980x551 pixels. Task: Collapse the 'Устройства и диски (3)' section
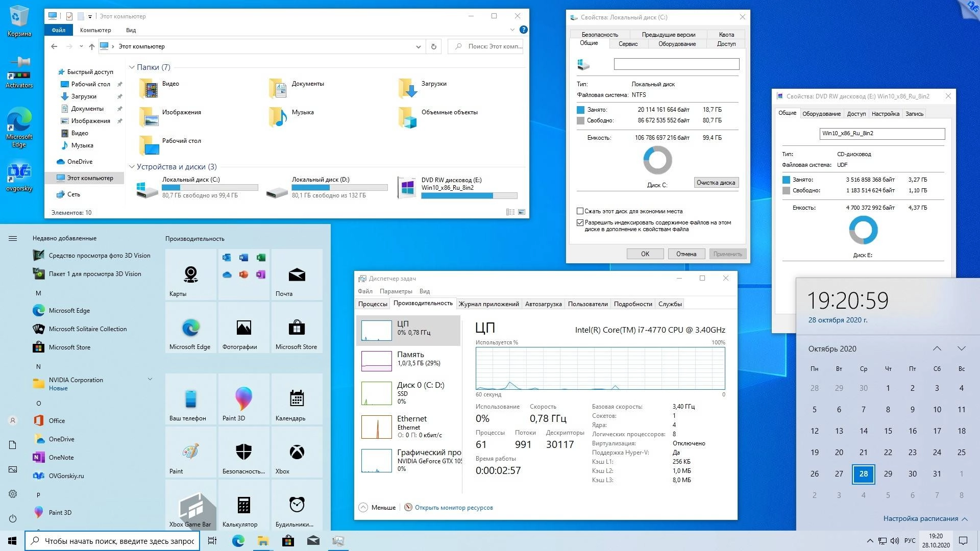[x=132, y=167]
